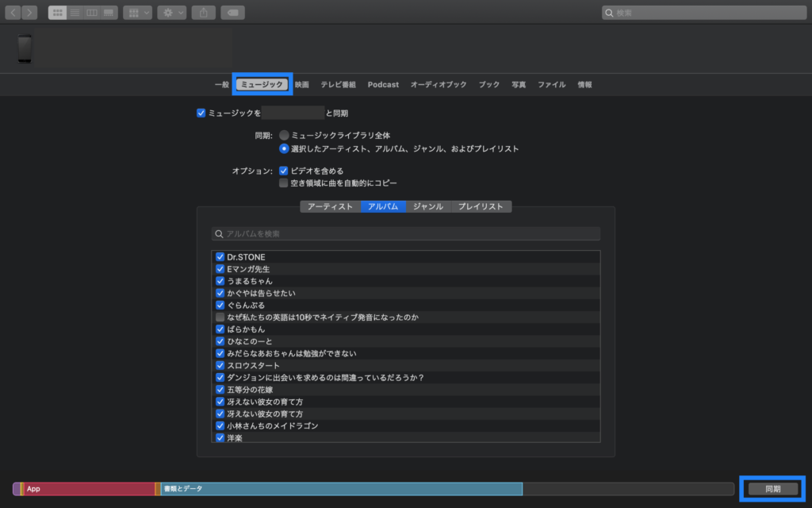This screenshot has height=508, width=812.
Task: Open the 一般 tab
Action: point(222,84)
